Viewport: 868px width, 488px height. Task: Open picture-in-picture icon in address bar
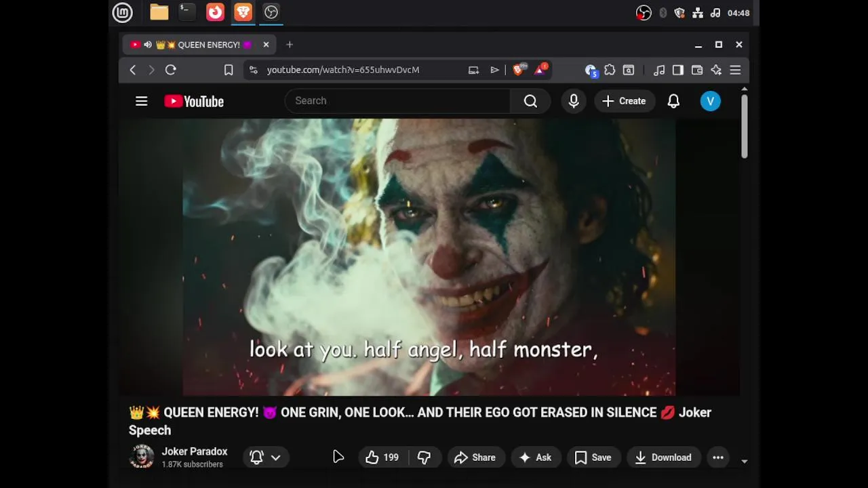[x=473, y=70]
